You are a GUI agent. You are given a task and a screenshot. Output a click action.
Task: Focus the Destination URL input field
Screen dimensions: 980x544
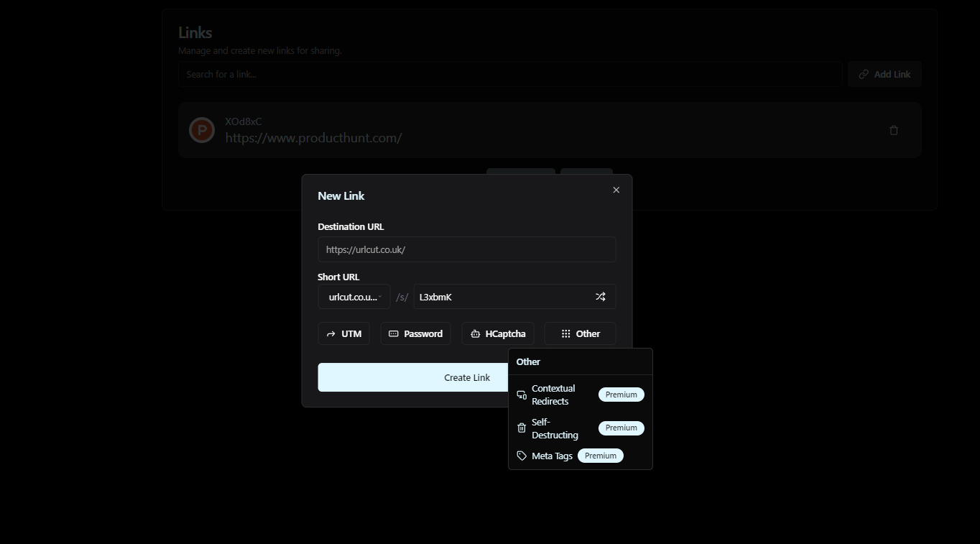click(467, 249)
